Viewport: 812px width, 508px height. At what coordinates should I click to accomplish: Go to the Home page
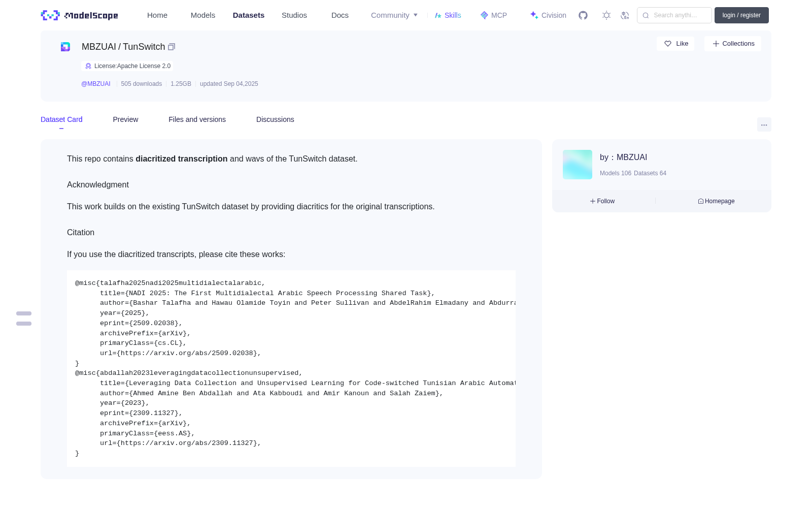pos(157,15)
